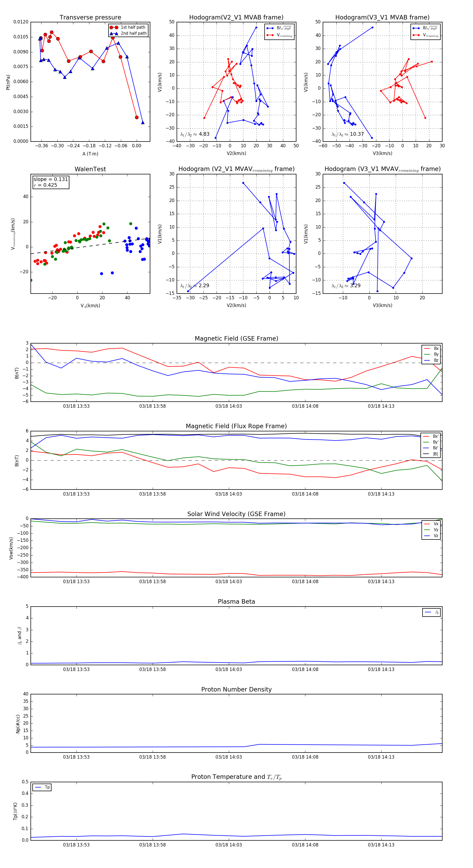Click the 'Hodogram(V2_V1 MVAB frame)' title
The height and width of the screenshot is (868, 473).
click(x=236, y=18)
